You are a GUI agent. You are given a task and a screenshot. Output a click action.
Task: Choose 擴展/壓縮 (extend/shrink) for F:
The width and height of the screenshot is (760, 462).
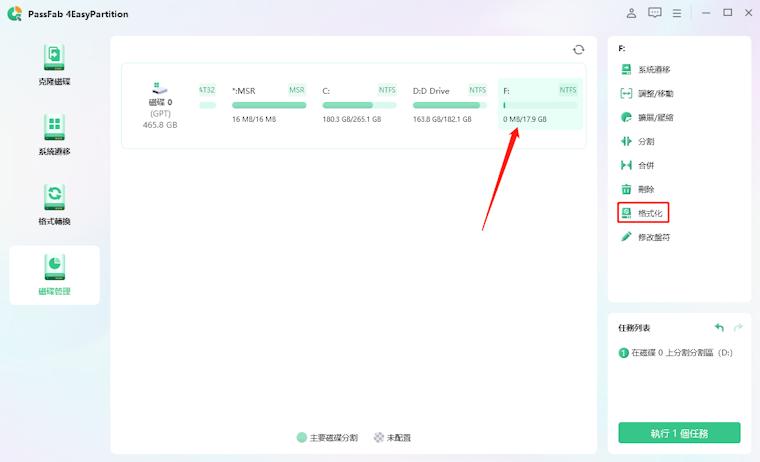pos(647,117)
